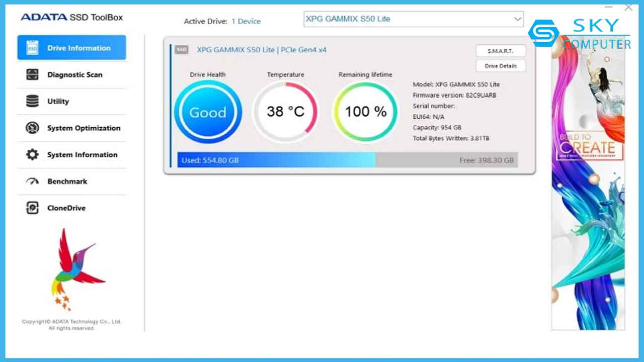644x362 pixels.
Task: Click the CloneDrive icon
Action: tap(32, 208)
